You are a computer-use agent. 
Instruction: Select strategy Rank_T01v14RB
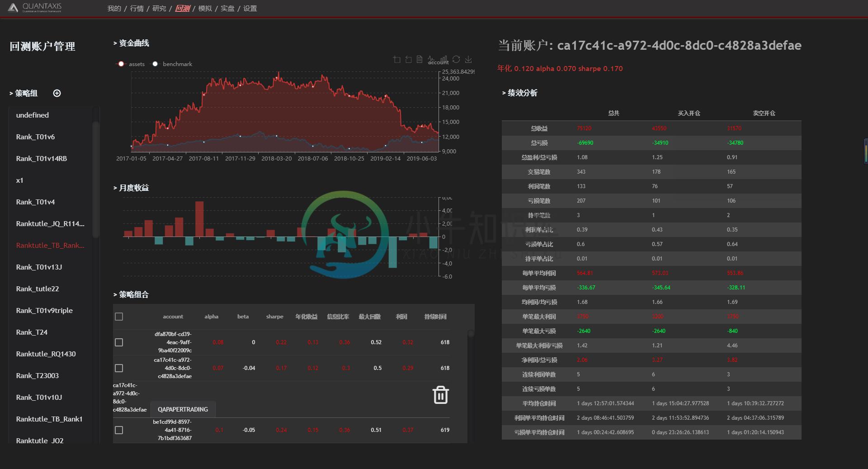coord(42,159)
